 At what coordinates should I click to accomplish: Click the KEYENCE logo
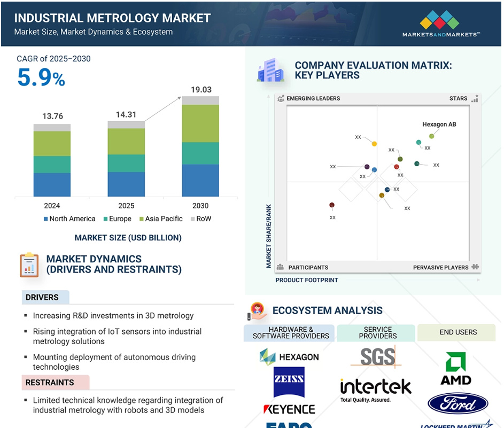tap(289, 409)
